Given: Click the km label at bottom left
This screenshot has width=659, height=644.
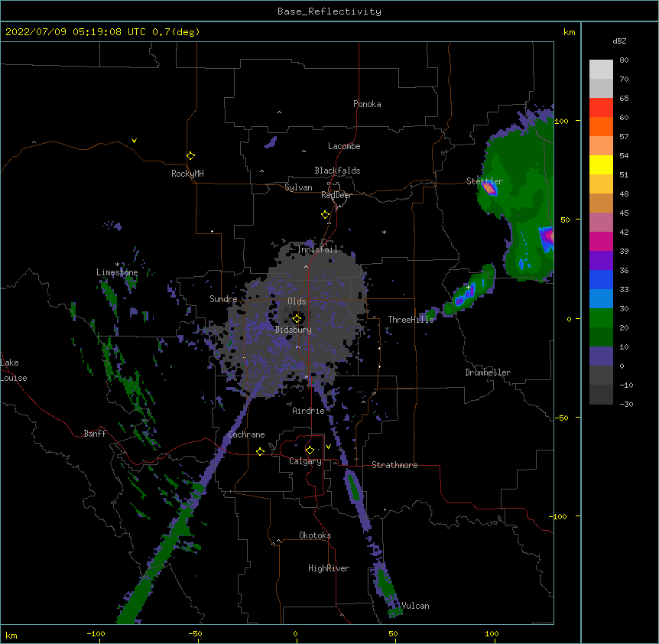Looking at the screenshot, I should pos(11,635).
